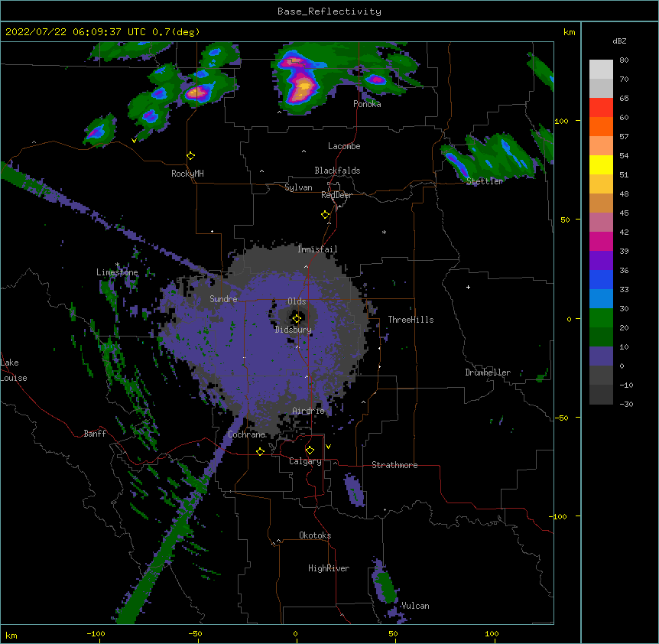Viewport: 659px width, 644px height.
Task: Select the magenta 39-42 dBZ legend swatch
Action: (601, 241)
